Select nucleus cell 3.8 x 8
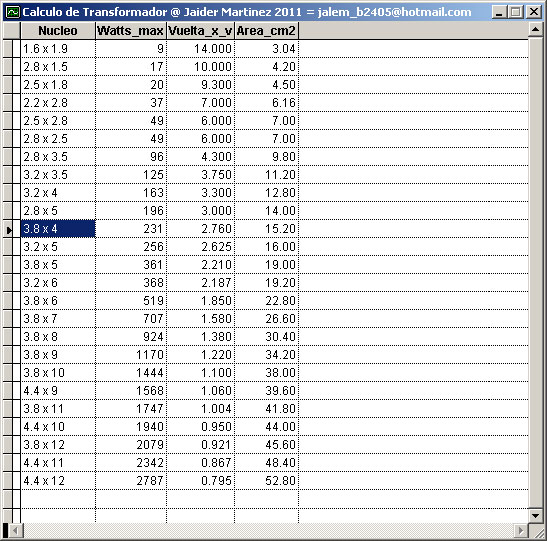The width and height of the screenshot is (547, 541). (x=58, y=337)
